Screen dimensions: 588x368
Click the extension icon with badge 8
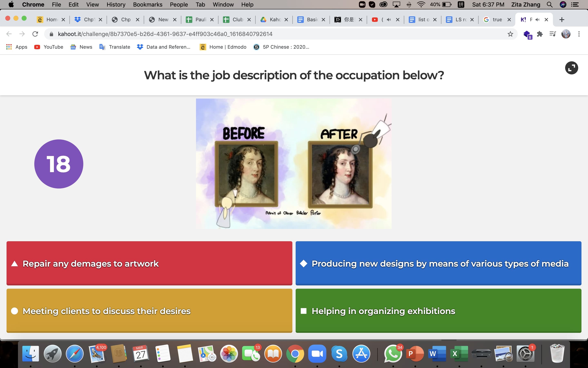pos(527,34)
